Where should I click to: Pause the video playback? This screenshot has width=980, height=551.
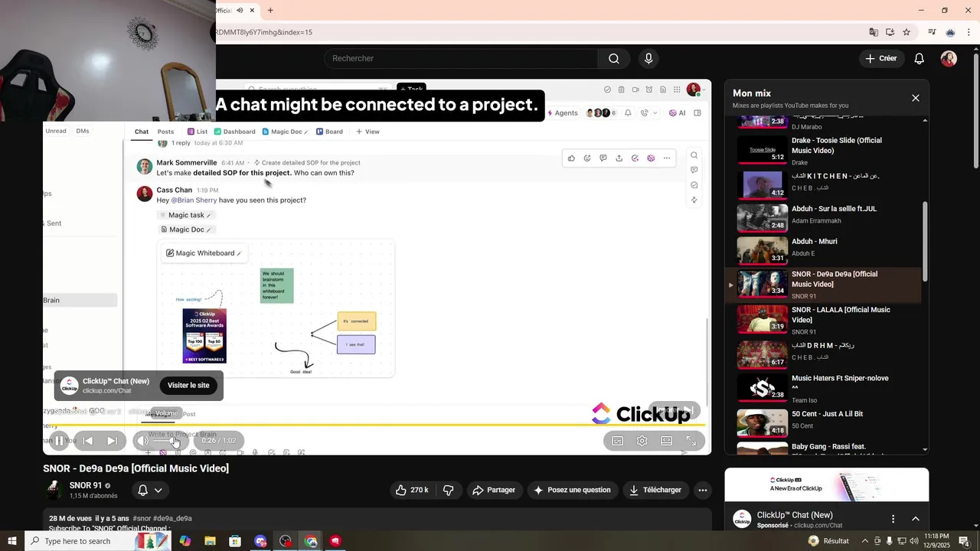click(x=59, y=441)
